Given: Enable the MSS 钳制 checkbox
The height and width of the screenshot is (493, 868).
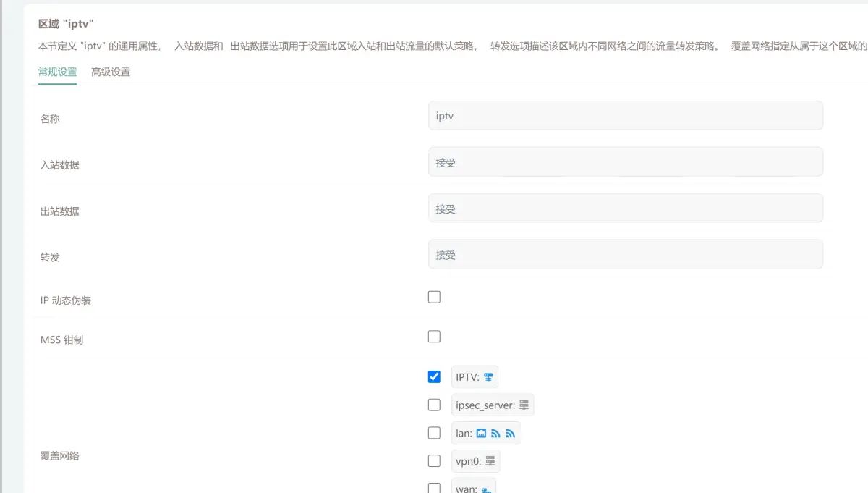Looking at the screenshot, I should (434, 336).
